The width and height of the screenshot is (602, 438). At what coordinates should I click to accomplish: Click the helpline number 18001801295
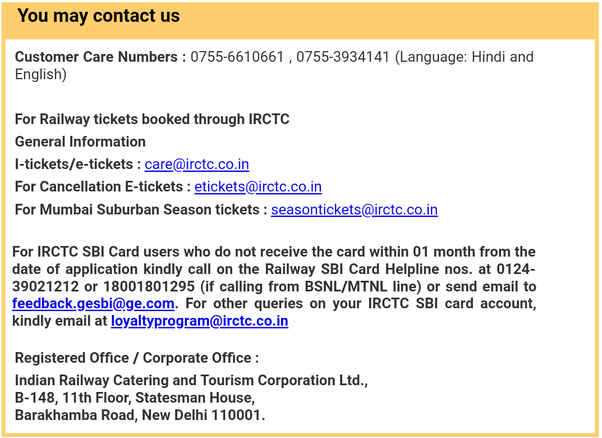tap(149, 286)
